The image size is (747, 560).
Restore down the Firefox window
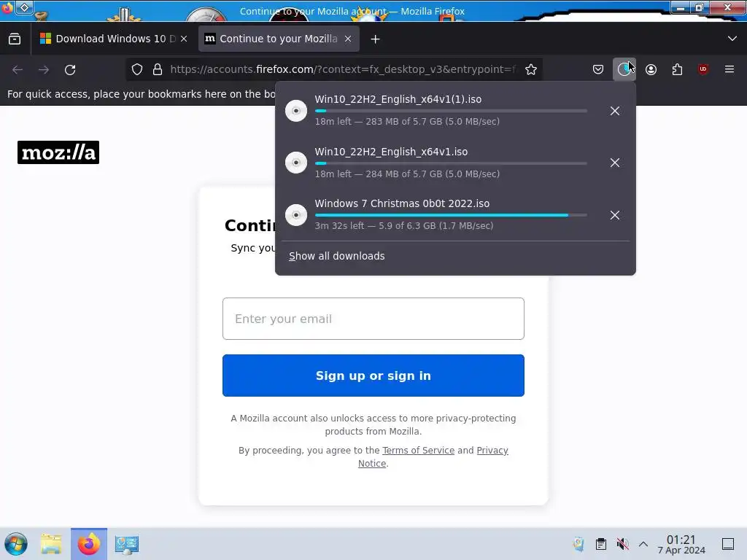[700, 7]
